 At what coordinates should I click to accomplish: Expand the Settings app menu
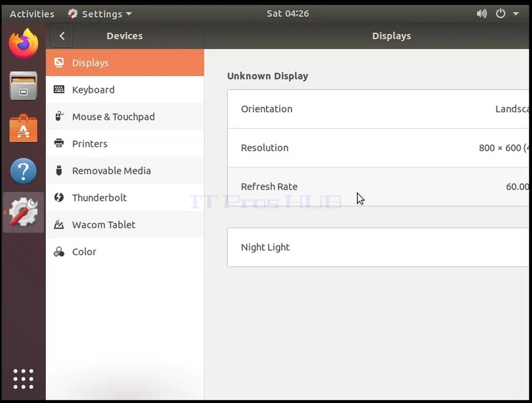coord(100,14)
